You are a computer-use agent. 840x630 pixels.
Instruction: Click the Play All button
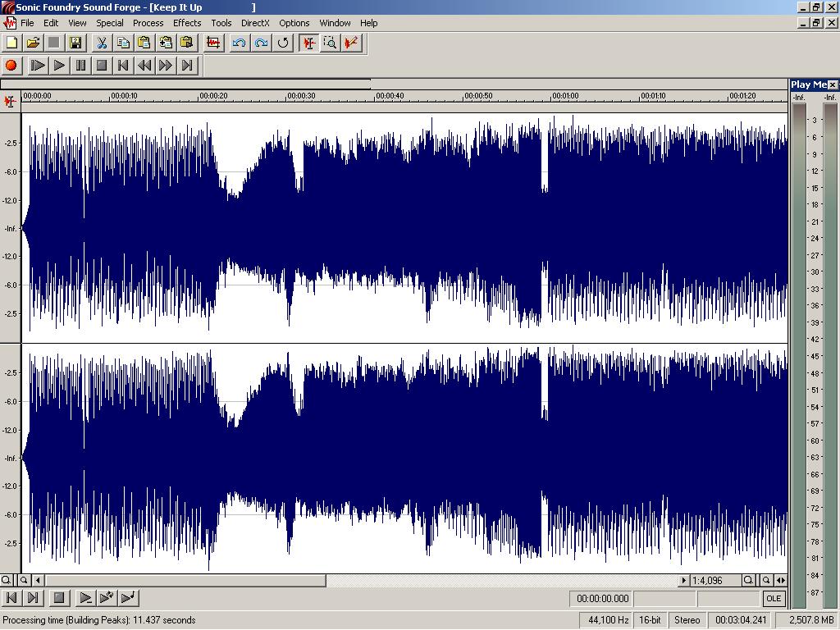[38, 65]
